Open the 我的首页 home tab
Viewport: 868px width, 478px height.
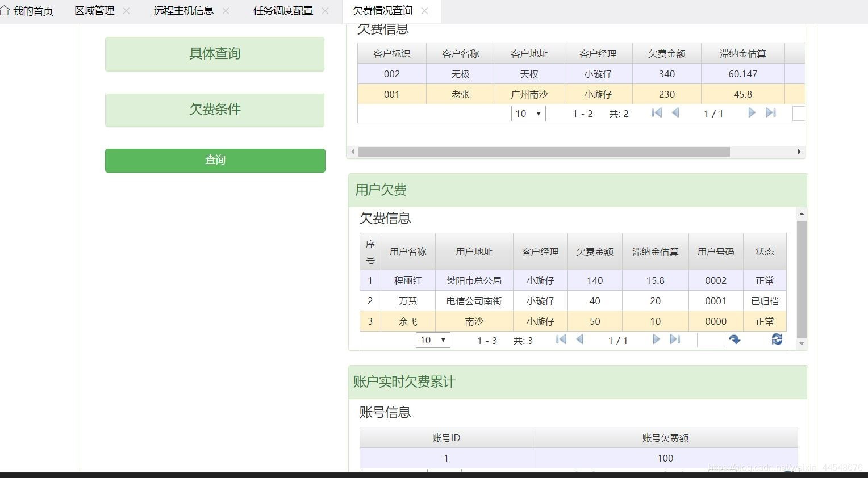pyautogui.click(x=27, y=11)
